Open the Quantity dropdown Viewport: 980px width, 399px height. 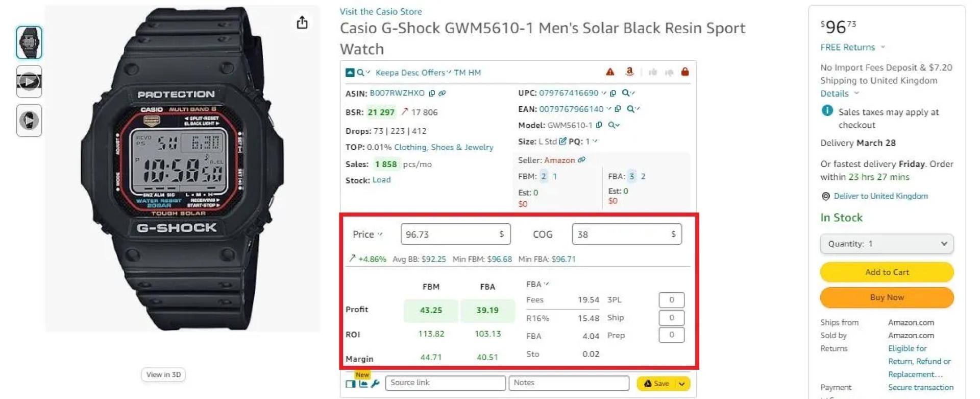pos(887,244)
